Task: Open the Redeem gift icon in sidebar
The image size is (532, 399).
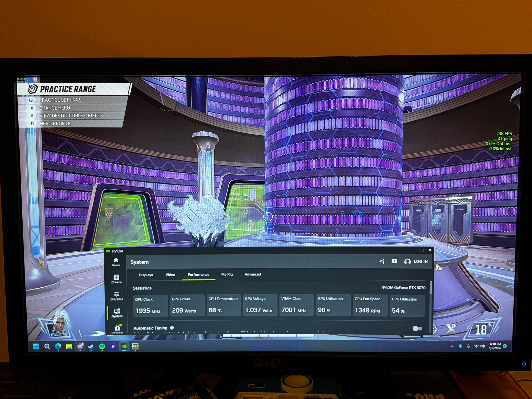Action: [x=117, y=329]
